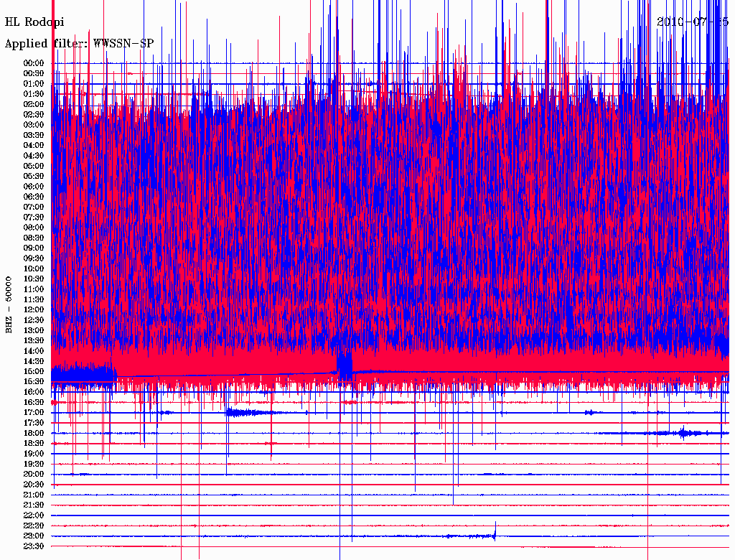Click the 09:30 time row label
The width and height of the screenshot is (735, 560).
click(x=34, y=258)
